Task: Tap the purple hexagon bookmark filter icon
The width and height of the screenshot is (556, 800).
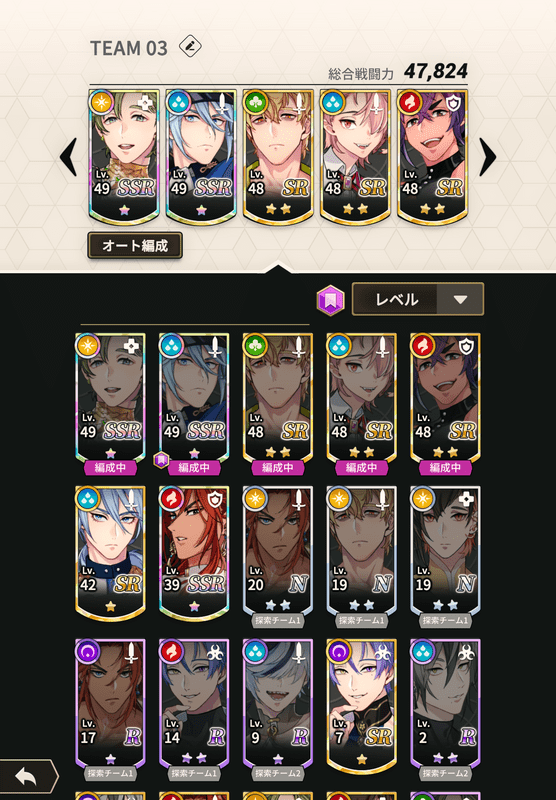Action: pyautogui.click(x=331, y=300)
